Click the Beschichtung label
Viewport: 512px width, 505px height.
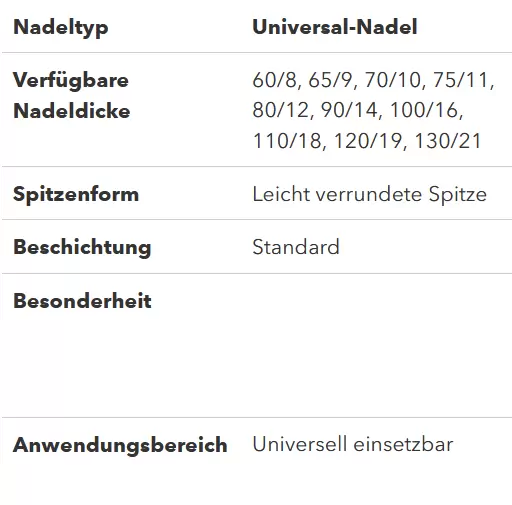point(82,248)
